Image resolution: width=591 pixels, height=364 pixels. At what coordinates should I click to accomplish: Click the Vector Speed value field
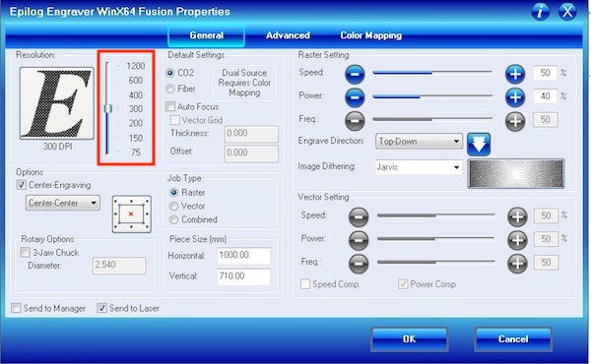tap(546, 215)
